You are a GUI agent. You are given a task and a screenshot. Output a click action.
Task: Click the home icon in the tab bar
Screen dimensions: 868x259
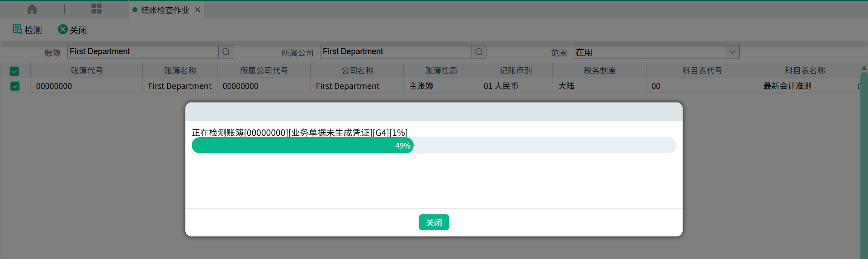click(32, 9)
